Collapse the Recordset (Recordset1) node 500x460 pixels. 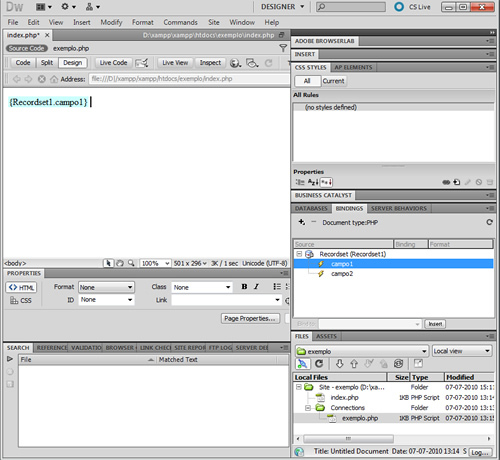[299, 254]
